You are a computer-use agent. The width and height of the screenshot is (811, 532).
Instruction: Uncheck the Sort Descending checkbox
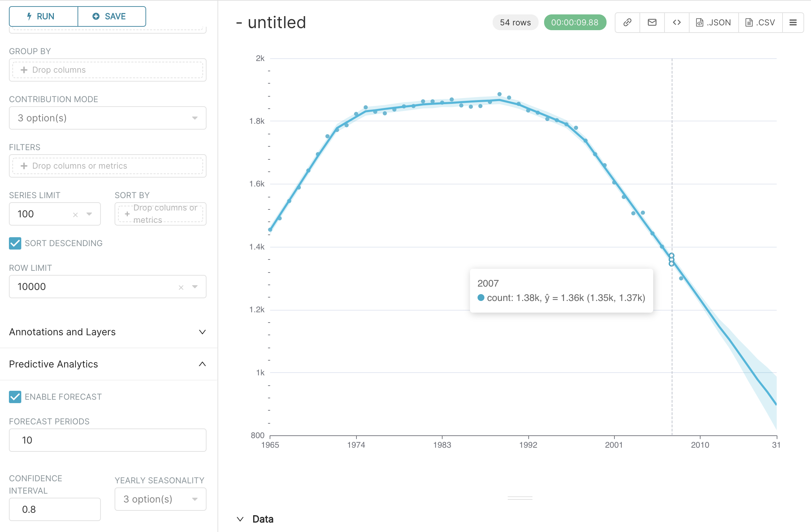tap(15, 243)
